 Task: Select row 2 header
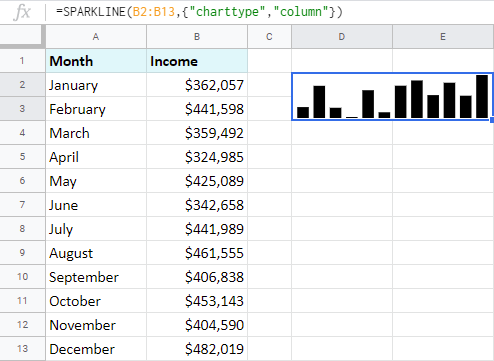22,85
